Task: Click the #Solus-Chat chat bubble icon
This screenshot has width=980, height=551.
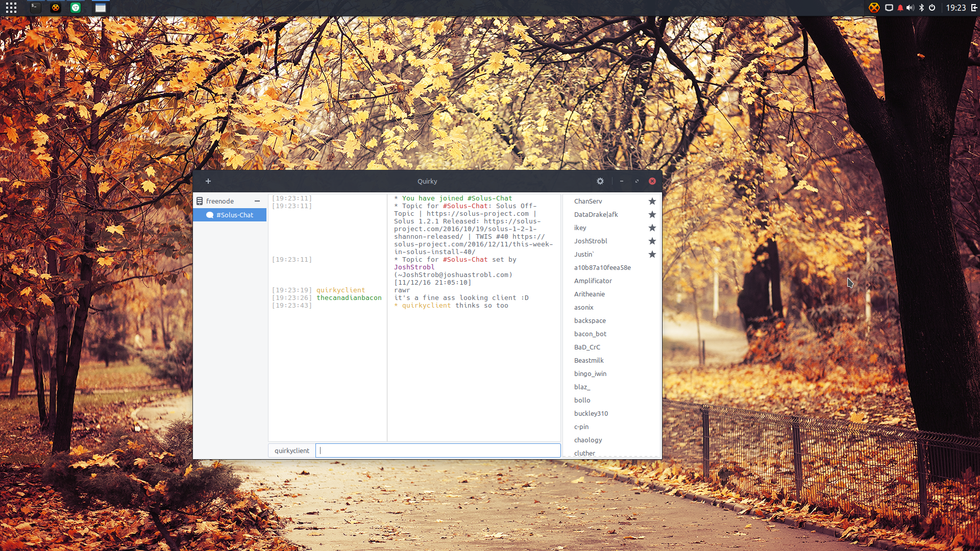Action: click(209, 215)
